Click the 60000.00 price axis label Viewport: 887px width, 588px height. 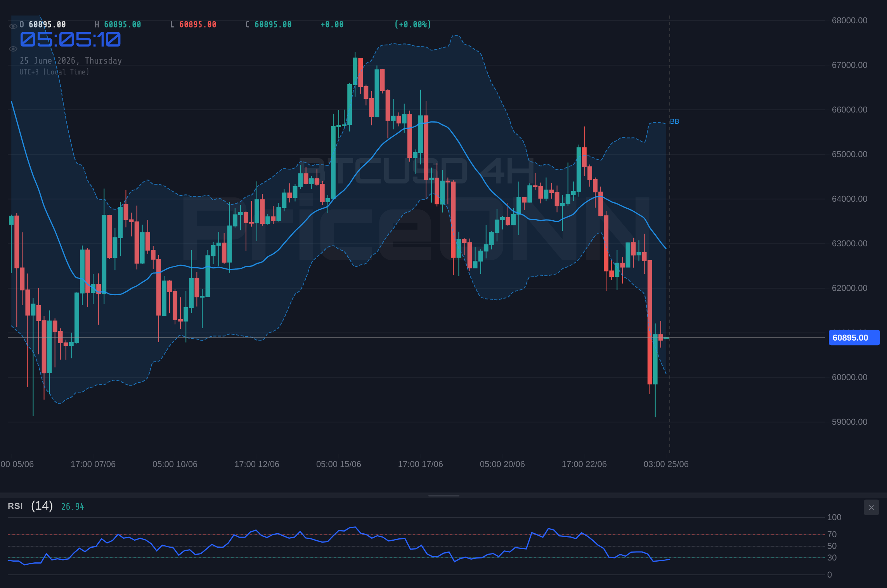pos(849,377)
